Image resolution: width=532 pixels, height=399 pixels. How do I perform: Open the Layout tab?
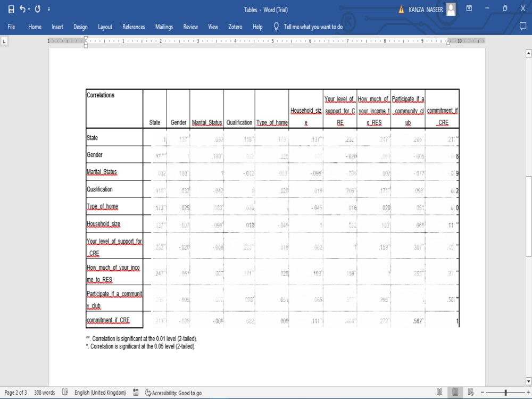coord(105,27)
